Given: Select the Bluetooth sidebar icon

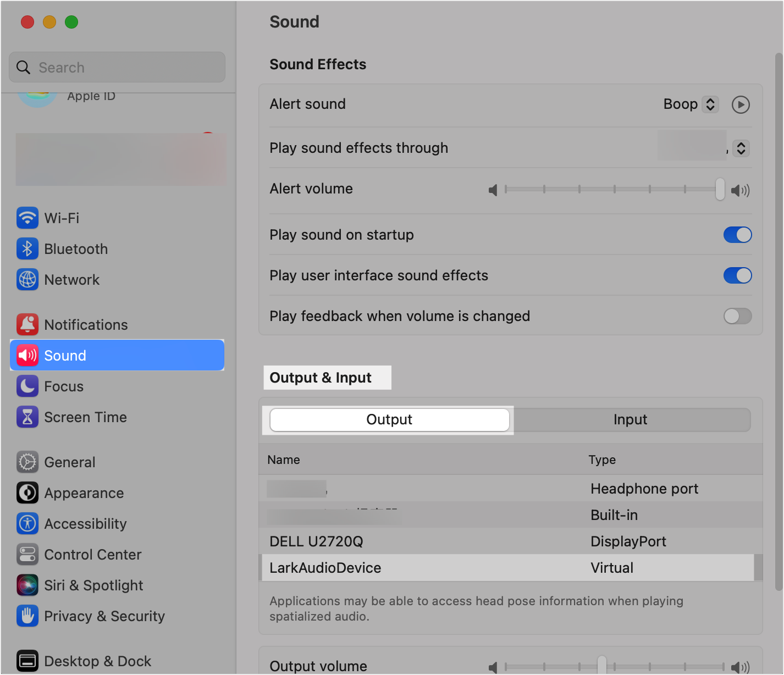Looking at the screenshot, I should [x=27, y=248].
